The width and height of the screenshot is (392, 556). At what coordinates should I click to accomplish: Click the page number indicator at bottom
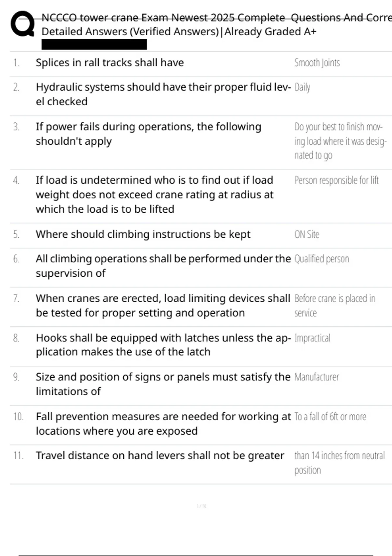click(x=201, y=506)
